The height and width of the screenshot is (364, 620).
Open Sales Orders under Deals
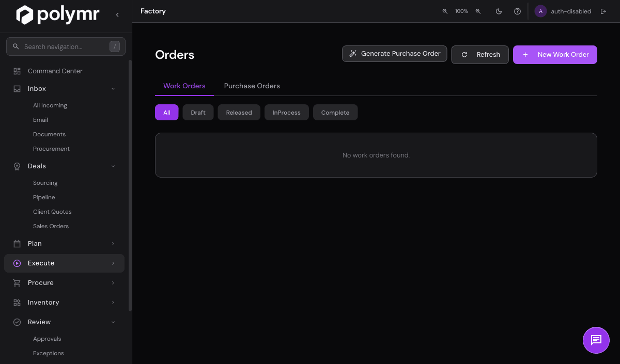tap(51, 226)
